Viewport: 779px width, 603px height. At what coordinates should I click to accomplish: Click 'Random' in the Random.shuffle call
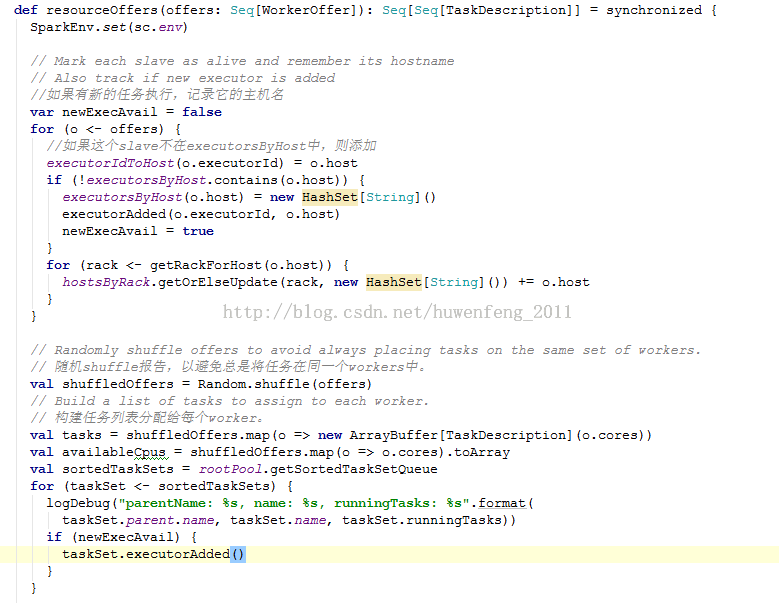point(222,384)
